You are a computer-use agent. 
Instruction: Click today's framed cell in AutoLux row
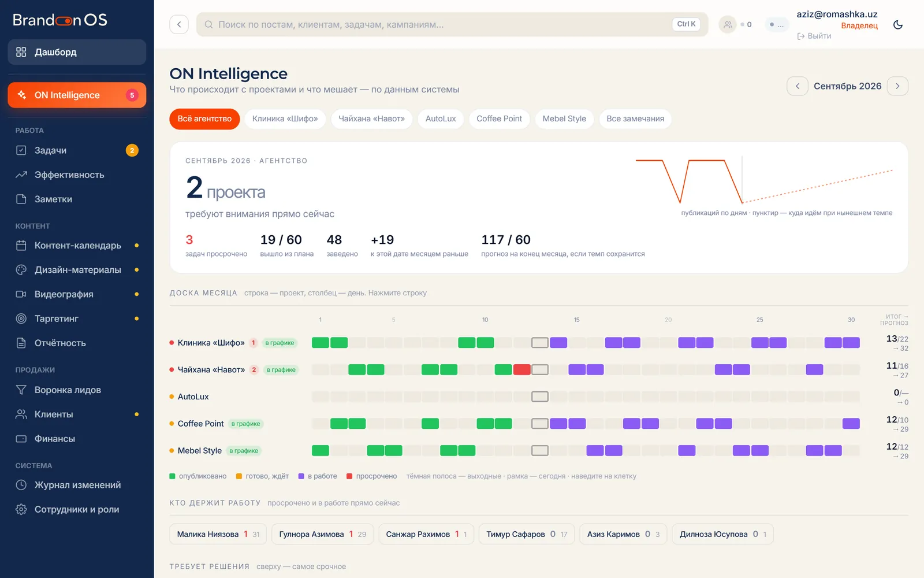(540, 397)
